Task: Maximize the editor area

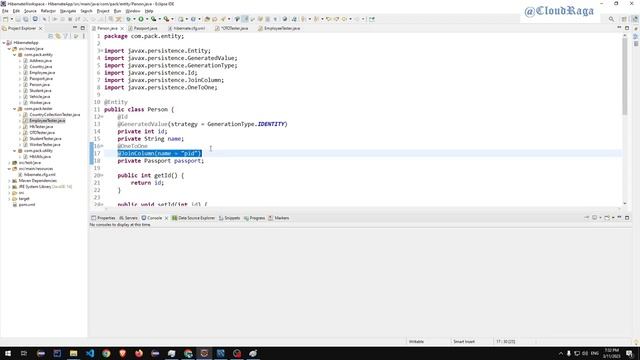Action: (x=627, y=28)
